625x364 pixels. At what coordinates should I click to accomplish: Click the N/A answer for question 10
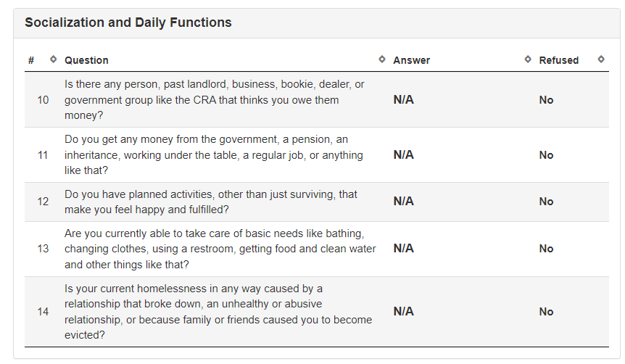404,100
